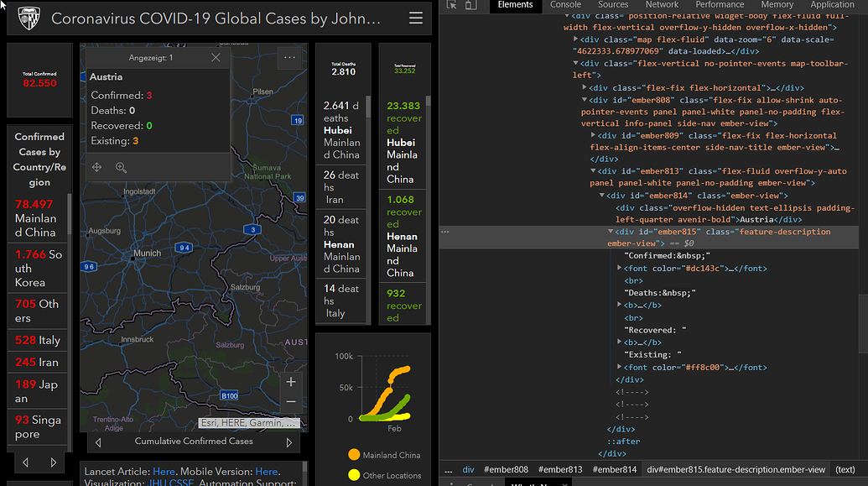Select the 1.068 recovered Henan entry
Screen dimensions: 868x486
point(402,236)
